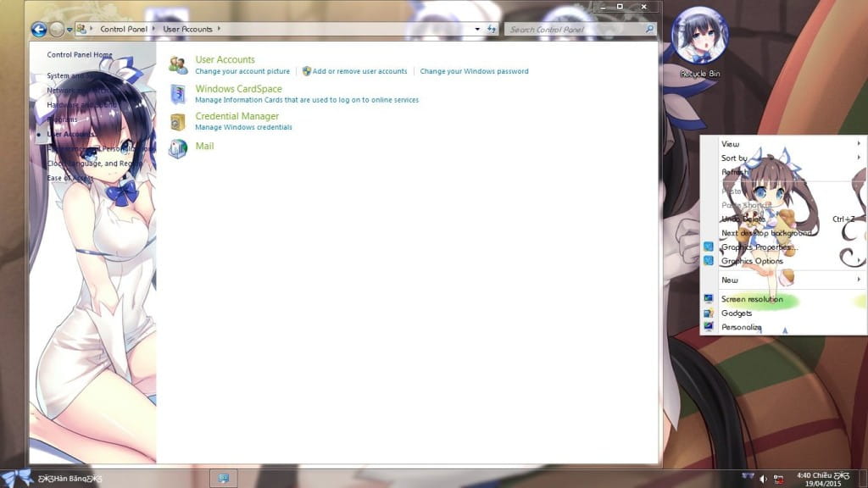Click the refresh icon beside the address bar
This screenshot has width=868, height=488.
(492, 28)
